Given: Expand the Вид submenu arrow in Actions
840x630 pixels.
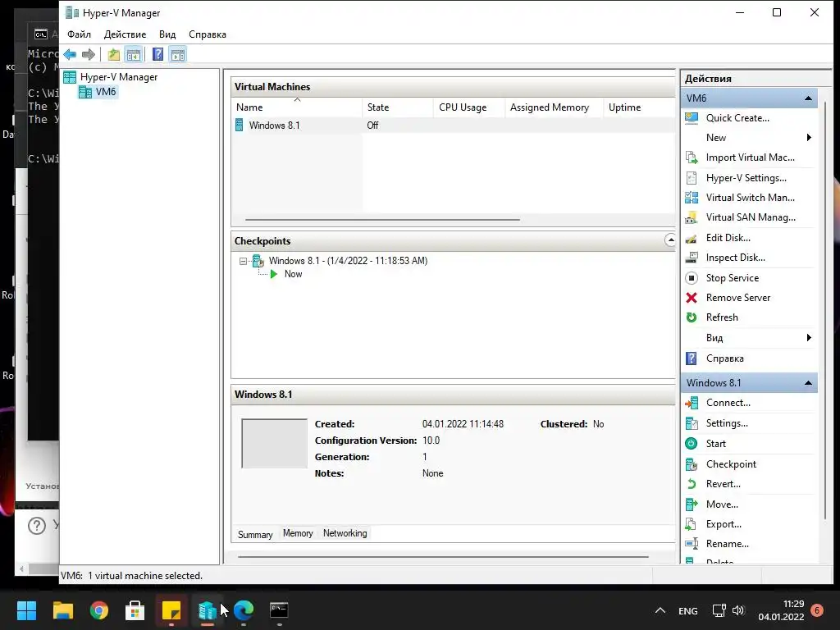Looking at the screenshot, I should click(809, 337).
